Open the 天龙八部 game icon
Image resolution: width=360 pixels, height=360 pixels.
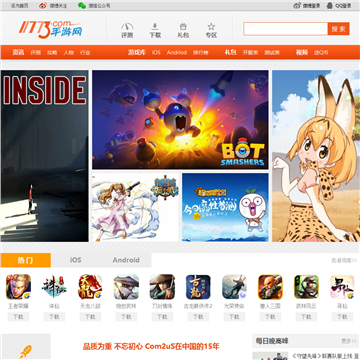pyautogui.click(x=90, y=287)
